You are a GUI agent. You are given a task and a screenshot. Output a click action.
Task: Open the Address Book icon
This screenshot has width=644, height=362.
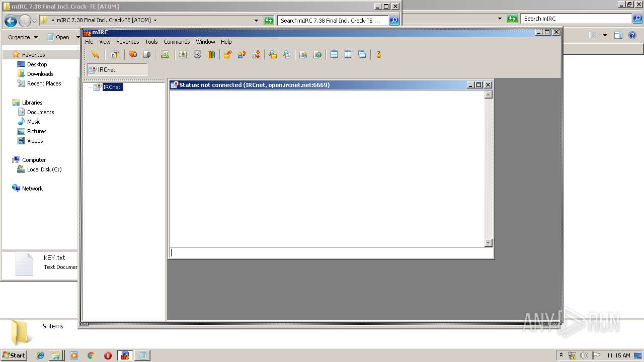[183, 54]
